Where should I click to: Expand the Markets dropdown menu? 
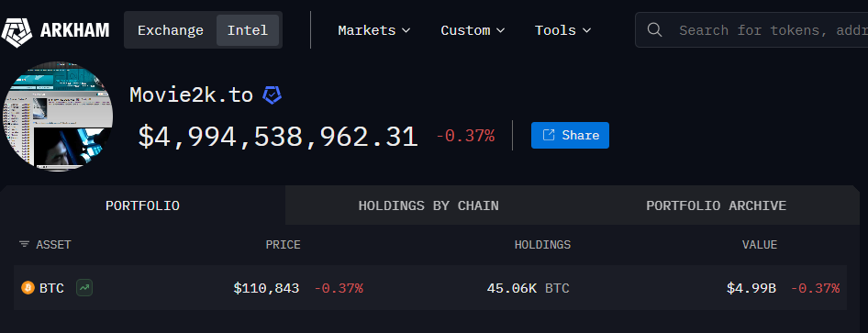[x=374, y=30]
